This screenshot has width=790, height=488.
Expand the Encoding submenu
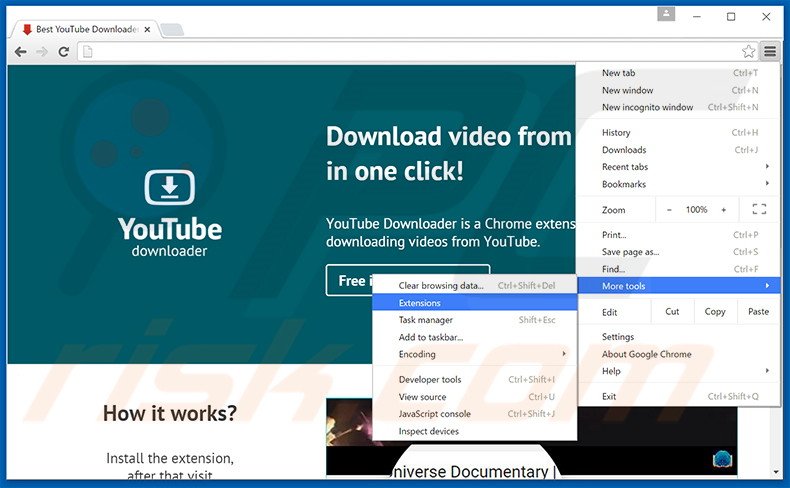click(474, 354)
